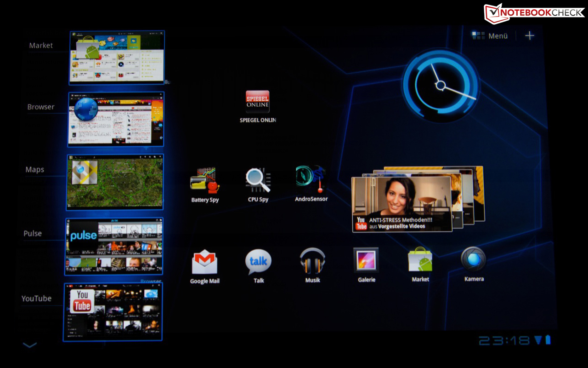The image size is (588, 368).
Task: Open the Menü apps grid
Action: [x=490, y=36]
